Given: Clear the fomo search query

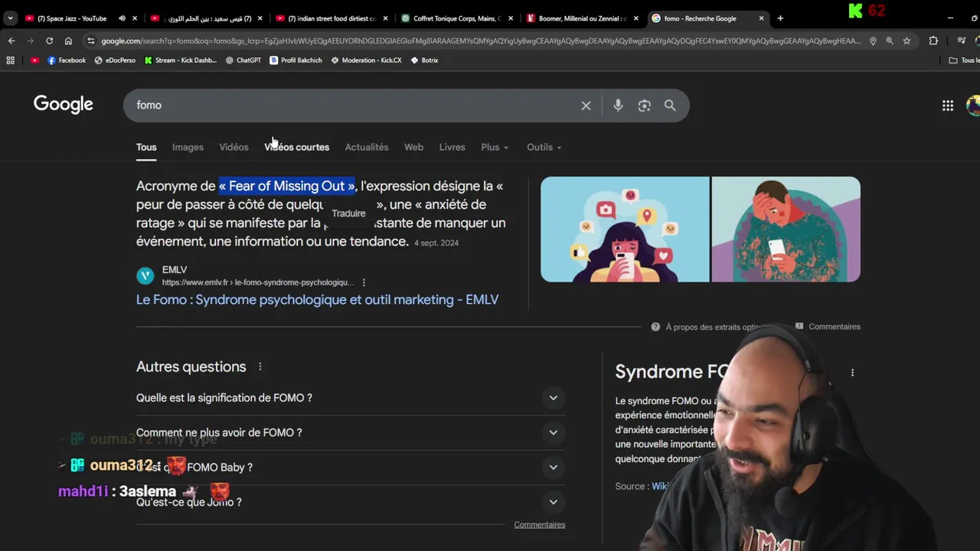Looking at the screenshot, I should point(586,106).
